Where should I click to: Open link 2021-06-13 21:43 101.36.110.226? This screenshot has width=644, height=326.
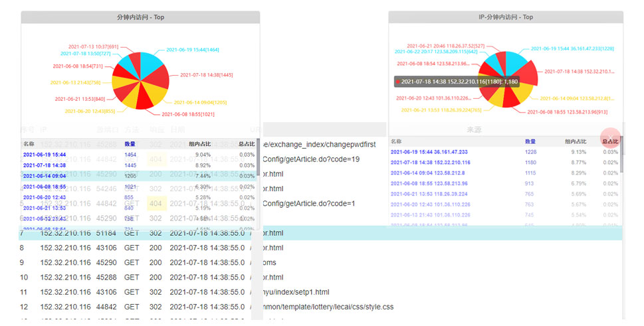pos(430,215)
